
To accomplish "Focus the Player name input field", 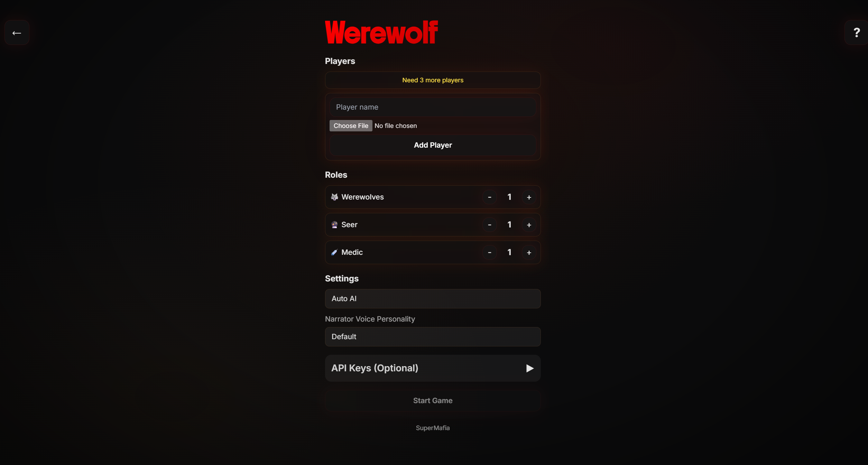I will pos(433,107).
